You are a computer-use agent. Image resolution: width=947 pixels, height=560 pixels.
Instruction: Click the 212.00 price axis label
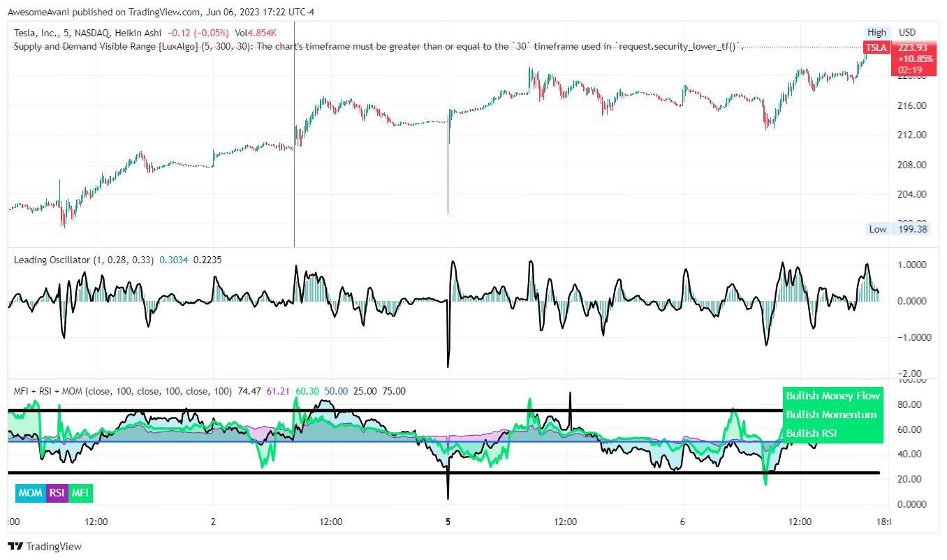911,135
